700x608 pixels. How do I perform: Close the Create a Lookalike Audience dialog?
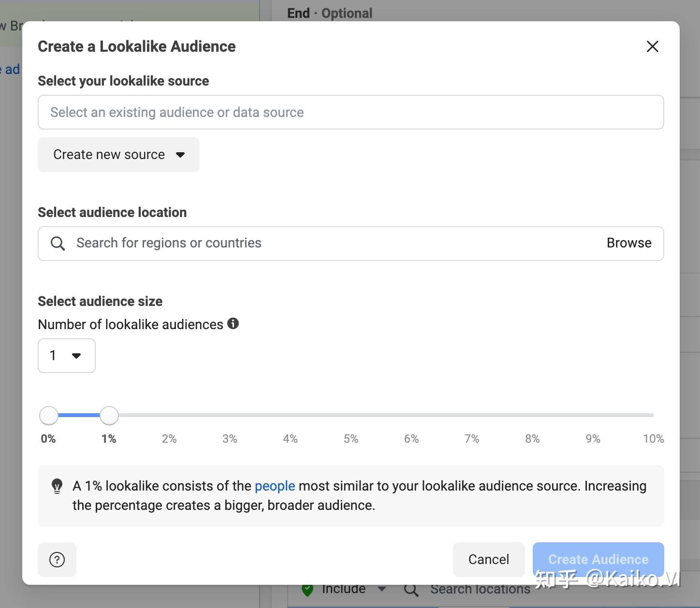pyautogui.click(x=652, y=46)
